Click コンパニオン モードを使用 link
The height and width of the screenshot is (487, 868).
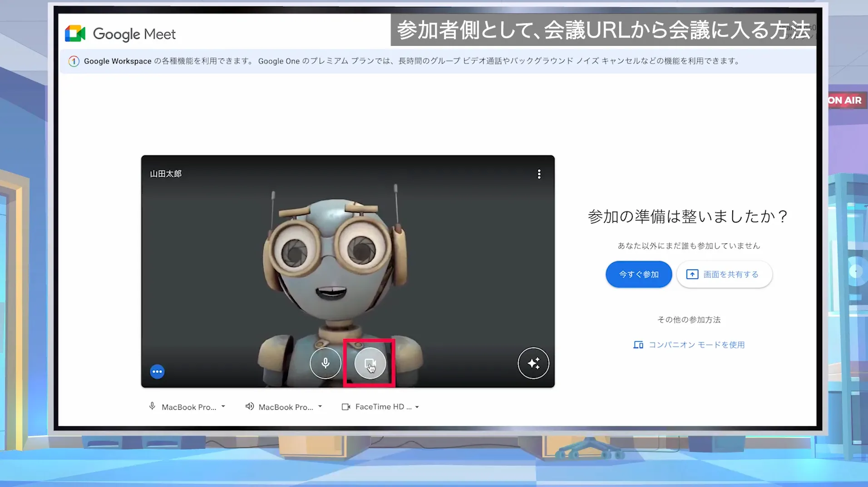(x=697, y=344)
